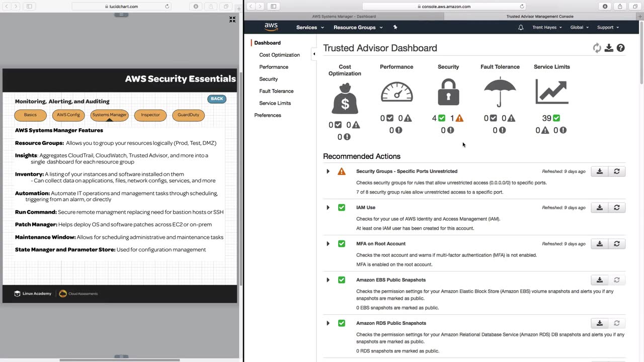Viewport: 644px width, 362px height.
Task: Select Dashboard in the sidebar
Action: click(267, 43)
